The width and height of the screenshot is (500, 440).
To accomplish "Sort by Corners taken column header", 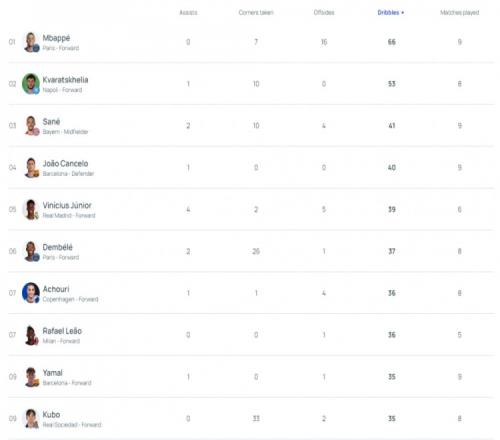I will tap(256, 13).
